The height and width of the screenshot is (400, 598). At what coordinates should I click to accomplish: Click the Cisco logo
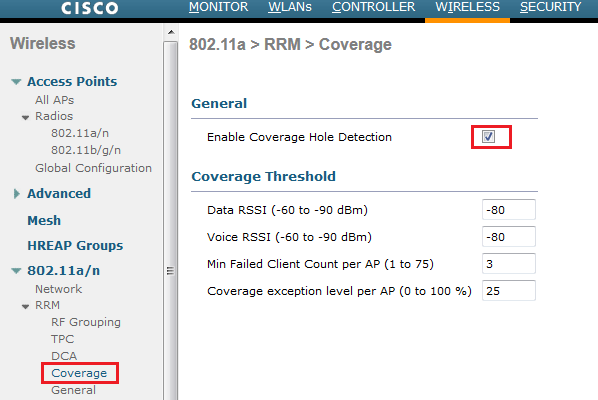[90, 8]
